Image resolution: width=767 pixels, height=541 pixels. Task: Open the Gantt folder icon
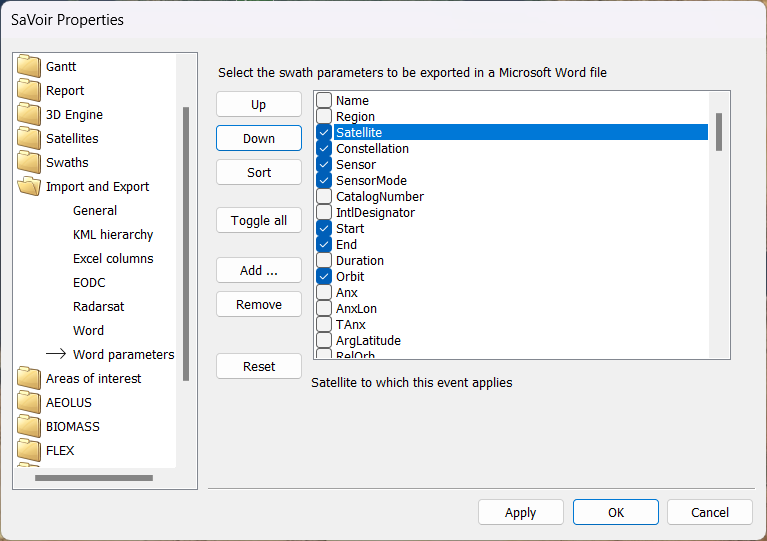[29, 67]
